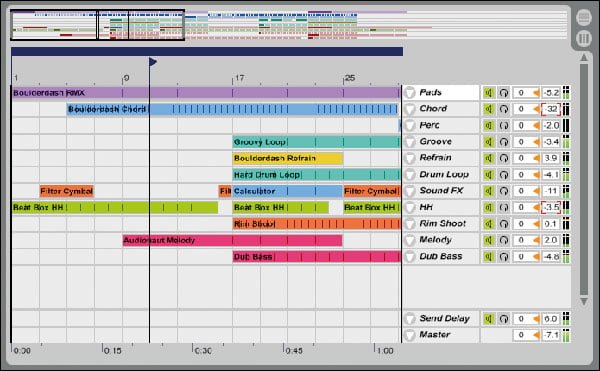600x371 pixels.
Task: Mute the Send Delay track speaker button
Action: 489,319
